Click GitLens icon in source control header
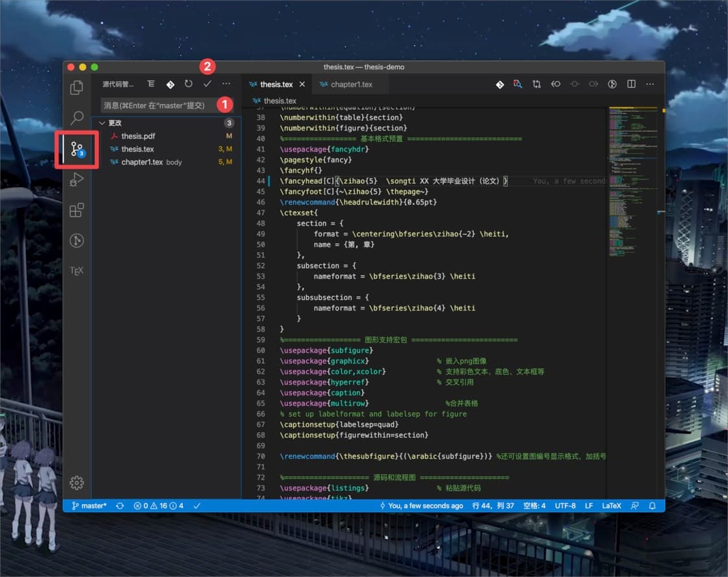The image size is (728, 577). click(x=170, y=84)
